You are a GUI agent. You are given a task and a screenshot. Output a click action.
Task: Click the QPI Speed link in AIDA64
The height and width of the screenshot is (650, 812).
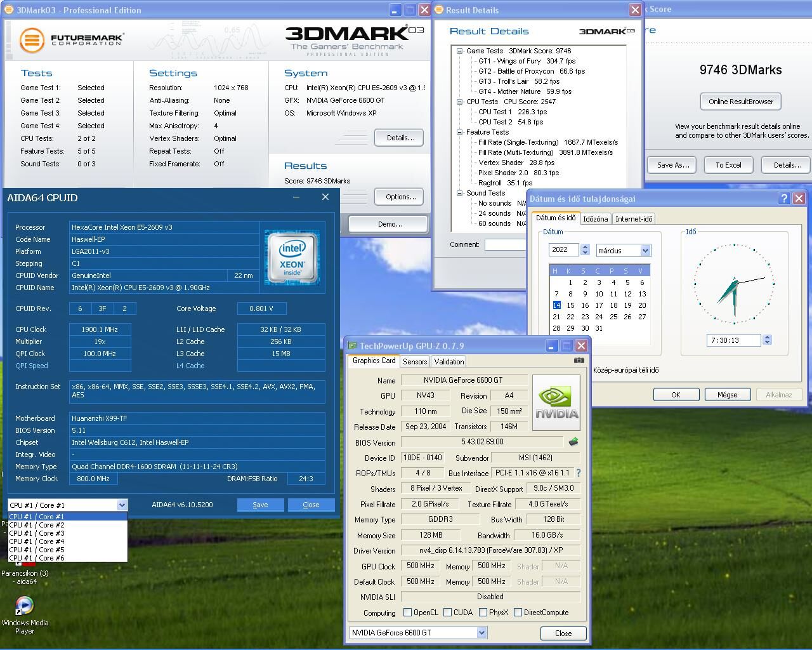(x=32, y=366)
